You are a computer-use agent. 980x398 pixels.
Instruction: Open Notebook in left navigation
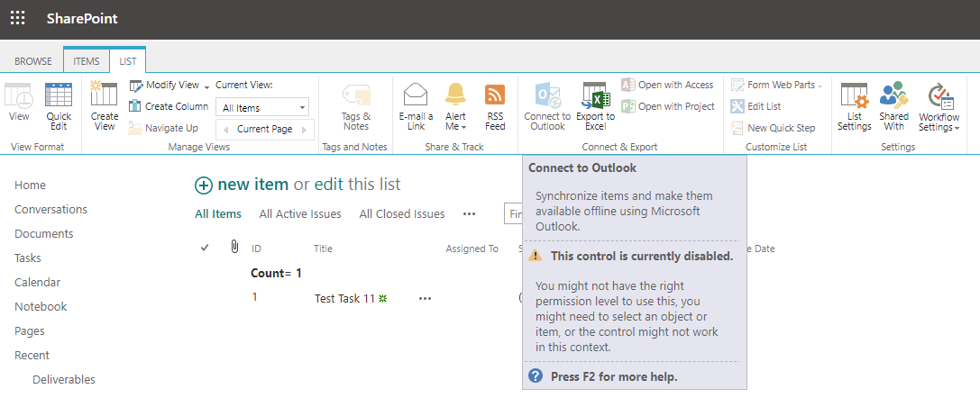tap(41, 307)
